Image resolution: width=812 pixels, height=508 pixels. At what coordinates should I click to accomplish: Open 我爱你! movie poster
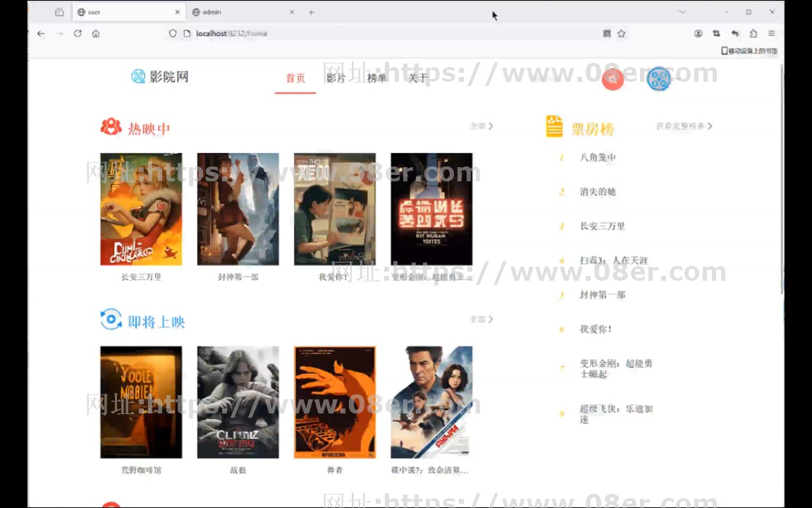point(335,209)
